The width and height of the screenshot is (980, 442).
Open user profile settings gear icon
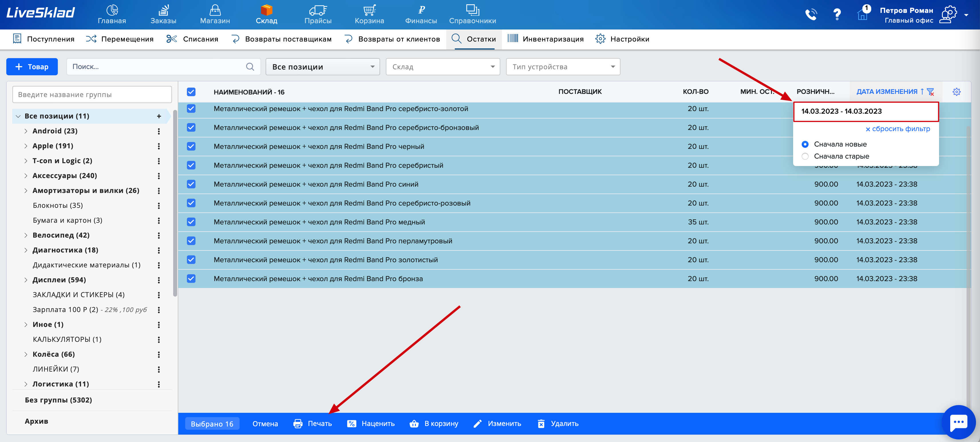click(949, 14)
